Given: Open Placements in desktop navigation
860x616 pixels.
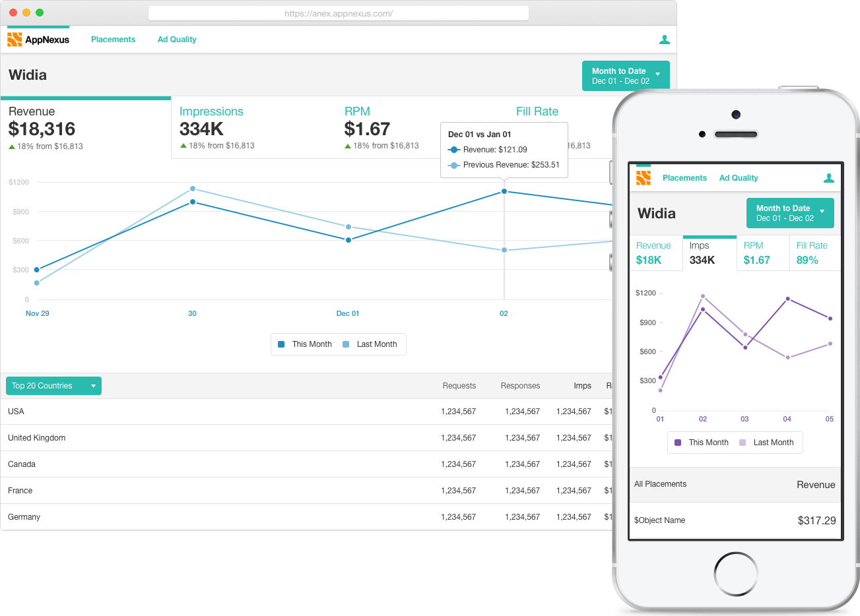Looking at the screenshot, I should coord(113,40).
